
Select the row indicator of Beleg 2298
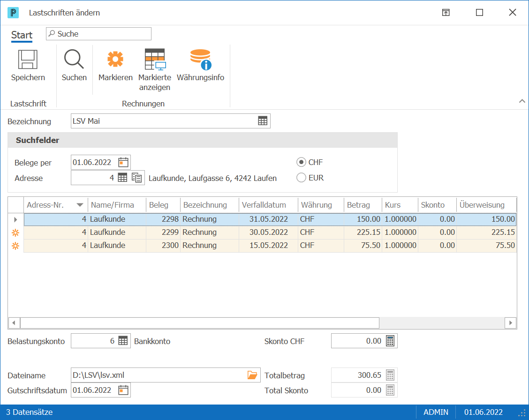coord(15,219)
